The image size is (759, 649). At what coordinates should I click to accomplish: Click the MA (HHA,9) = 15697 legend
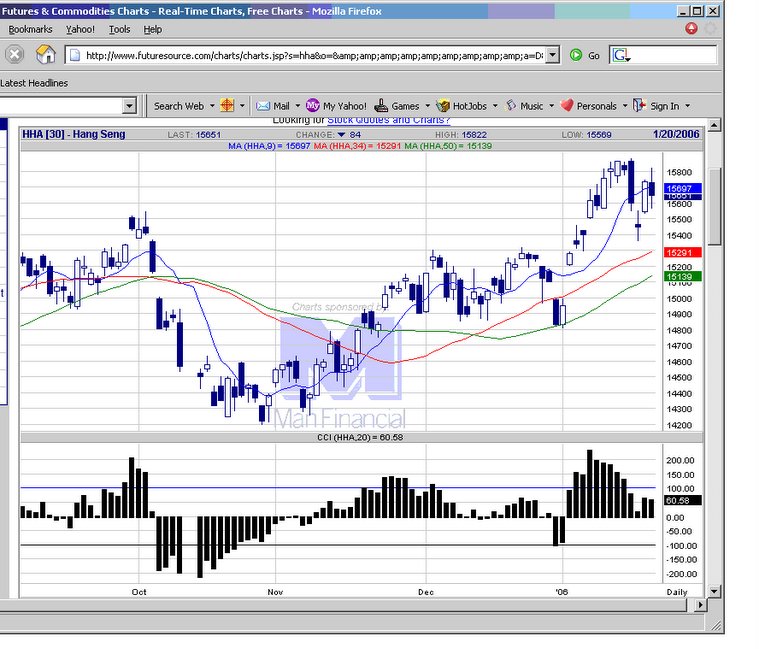click(269, 146)
